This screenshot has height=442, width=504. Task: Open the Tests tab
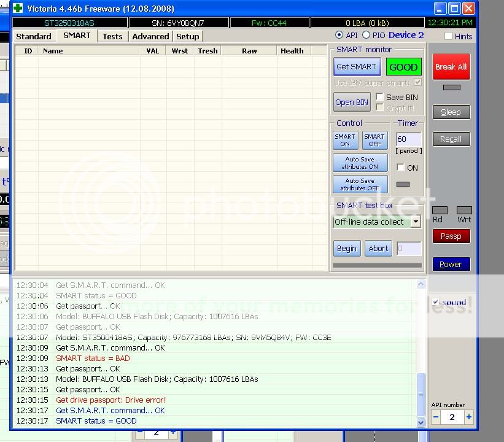point(112,36)
